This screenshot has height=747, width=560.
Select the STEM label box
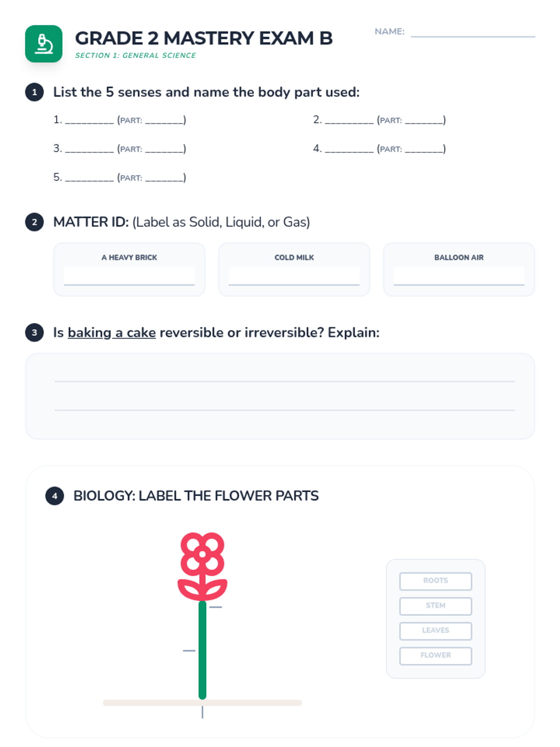click(x=435, y=606)
